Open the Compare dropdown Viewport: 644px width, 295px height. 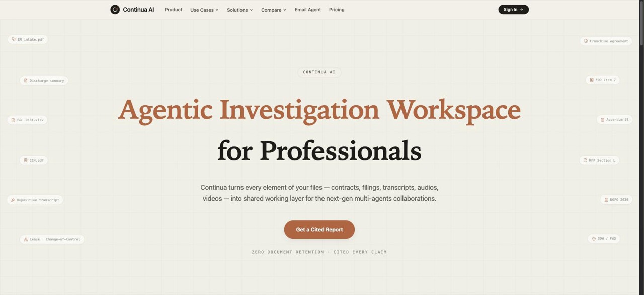pyautogui.click(x=274, y=10)
